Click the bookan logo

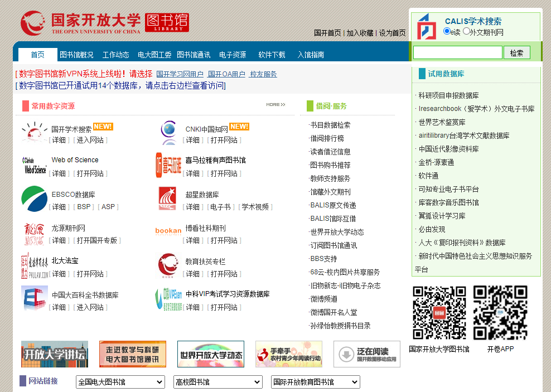click(168, 231)
